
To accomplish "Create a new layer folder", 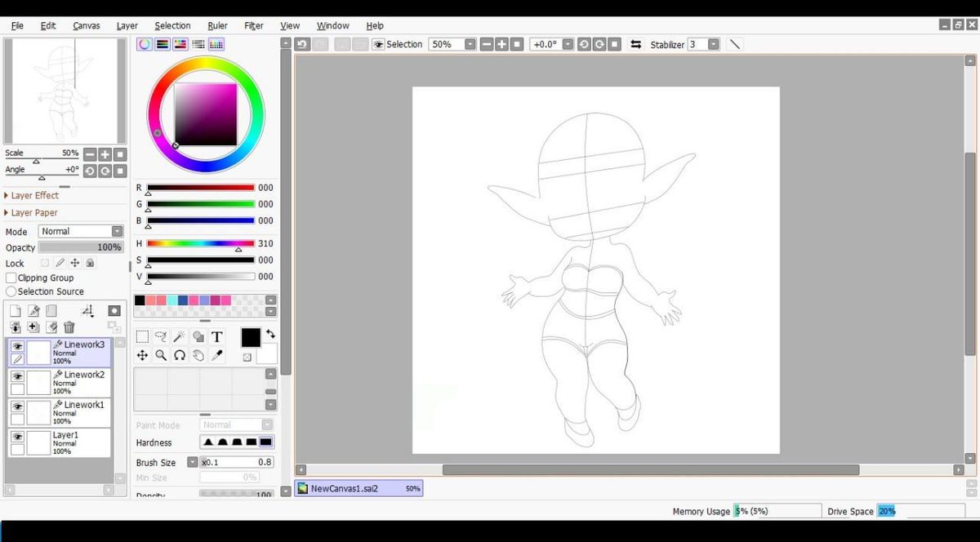I will tap(51, 311).
